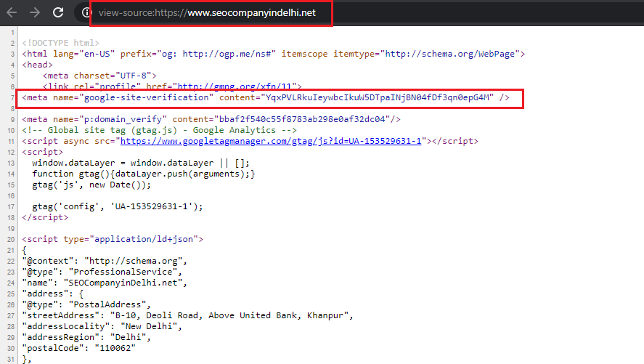
Task: Click the "address": { line
Action: click(53, 294)
